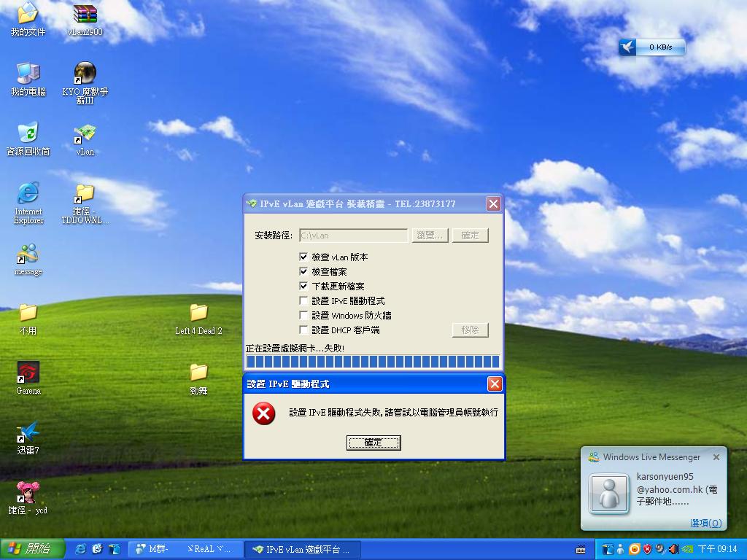The height and width of the screenshot is (560, 747).
Task: Dismiss the Windows Live Messenger popup
Action: (716, 457)
